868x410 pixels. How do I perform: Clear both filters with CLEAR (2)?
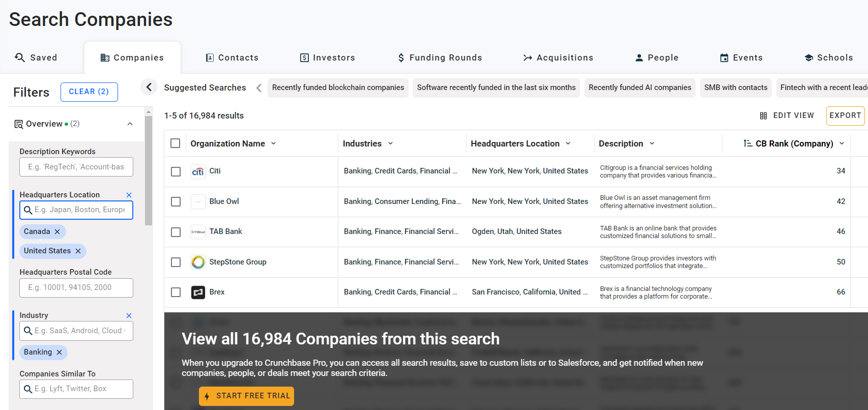(89, 92)
